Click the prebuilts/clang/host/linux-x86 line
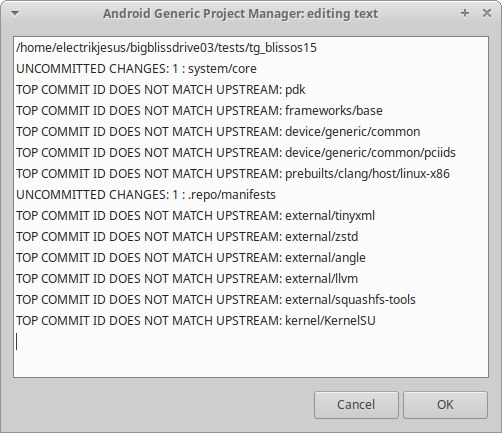502x433 pixels. tap(233, 174)
